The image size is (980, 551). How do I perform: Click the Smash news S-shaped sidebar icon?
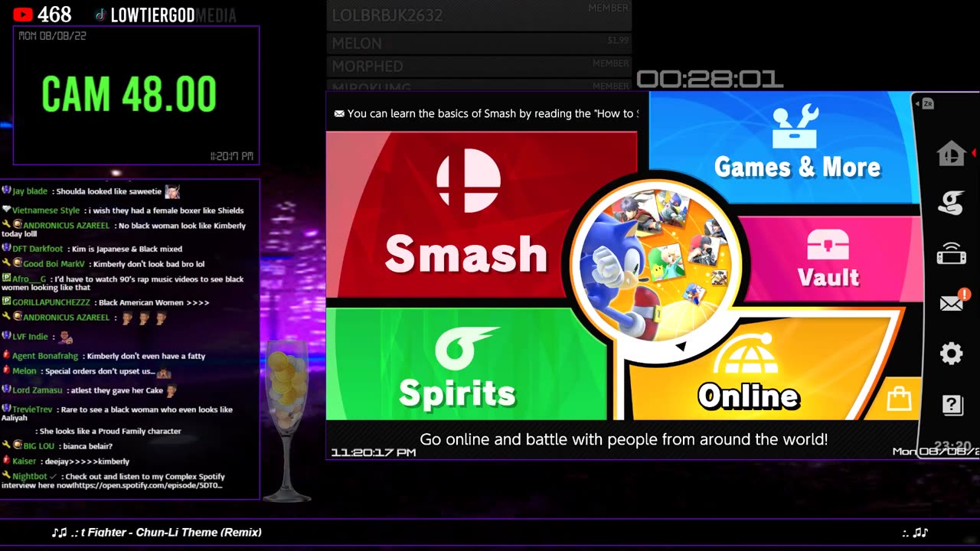pos(951,204)
